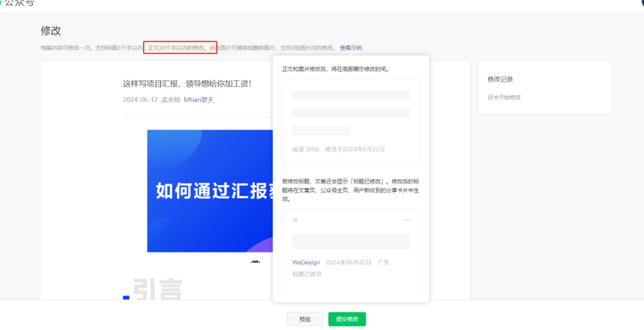
Task: Click the WeDesign link in the example card
Action: click(x=306, y=262)
